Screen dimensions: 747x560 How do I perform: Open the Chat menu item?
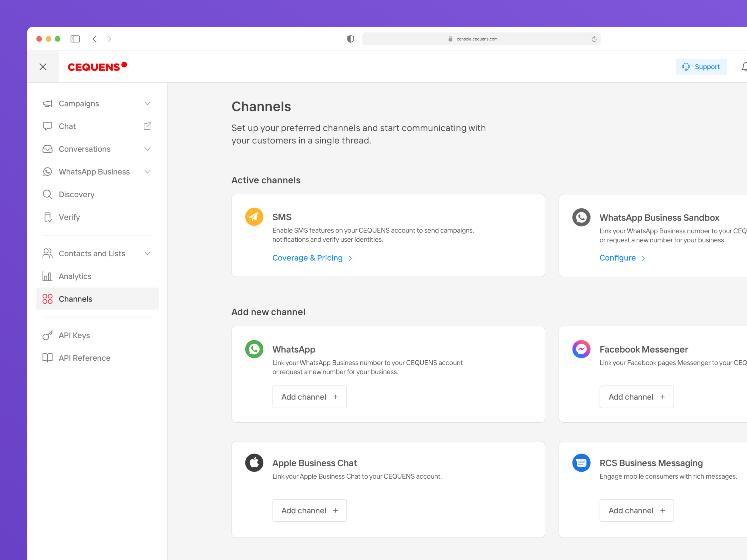(97, 126)
